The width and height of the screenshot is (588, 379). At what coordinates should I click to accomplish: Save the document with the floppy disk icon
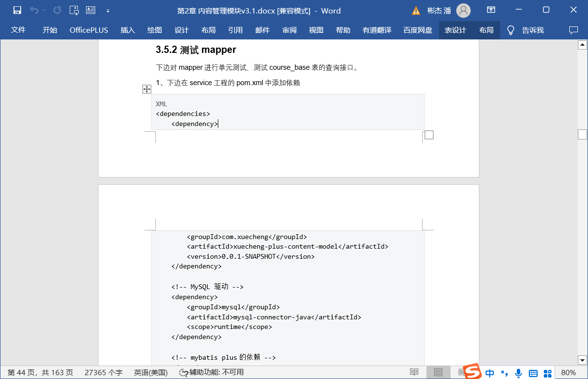tap(17, 10)
